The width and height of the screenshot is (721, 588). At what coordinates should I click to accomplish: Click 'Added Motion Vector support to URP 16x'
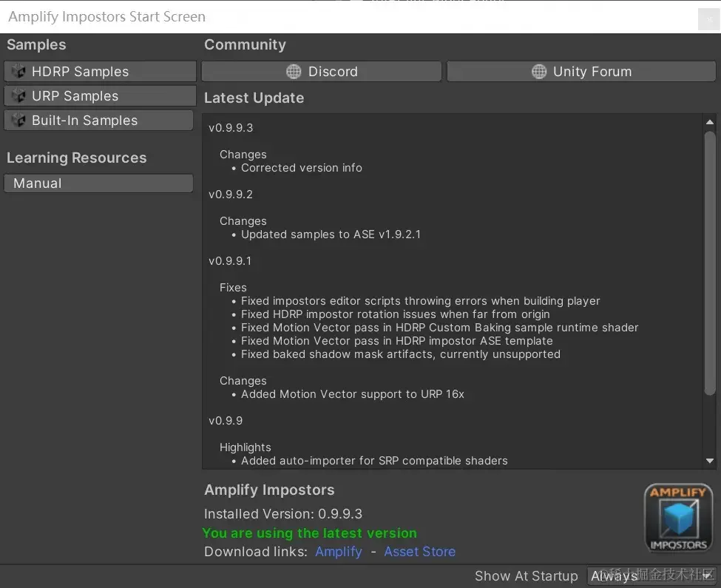(353, 394)
